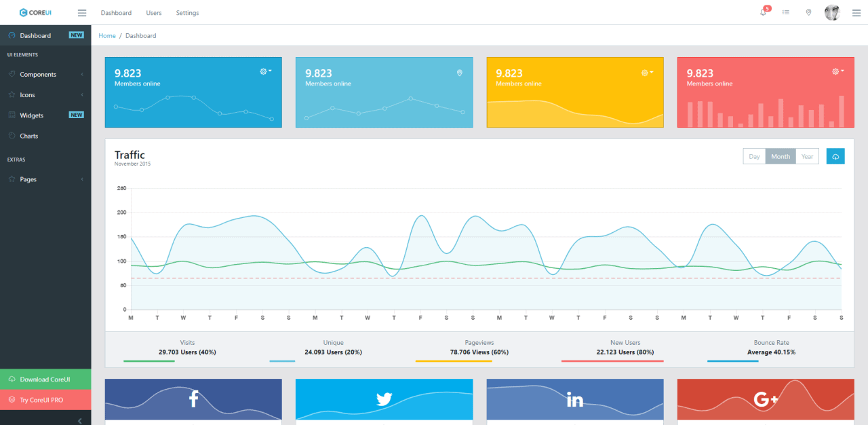Click the notifications bell icon

(763, 12)
